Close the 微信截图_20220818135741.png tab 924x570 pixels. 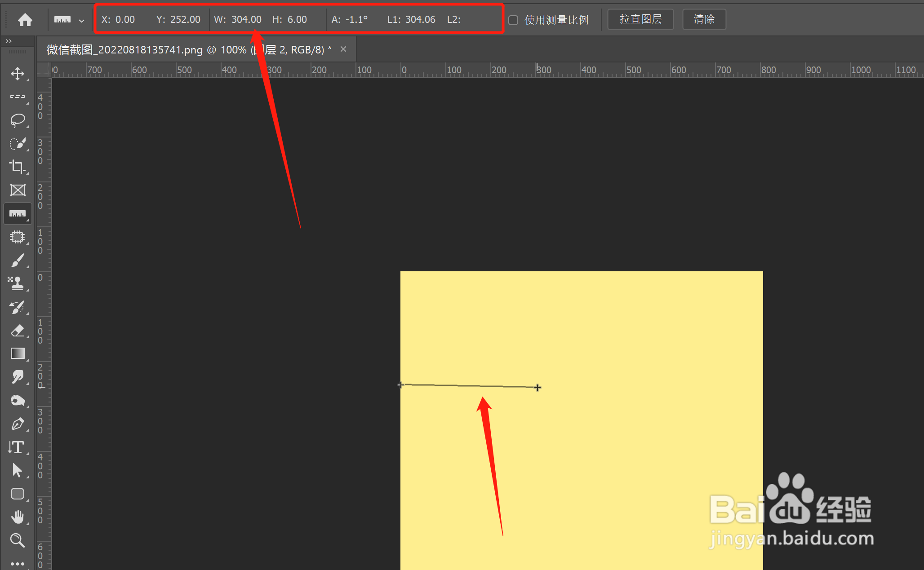pyautogui.click(x=343, y=49)
